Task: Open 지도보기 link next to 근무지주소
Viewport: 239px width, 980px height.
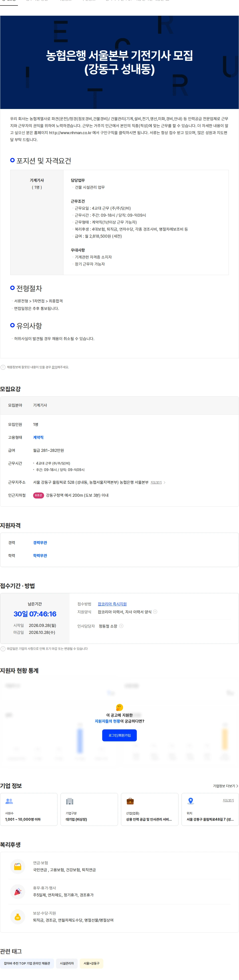Action: [x=156, y=482]
